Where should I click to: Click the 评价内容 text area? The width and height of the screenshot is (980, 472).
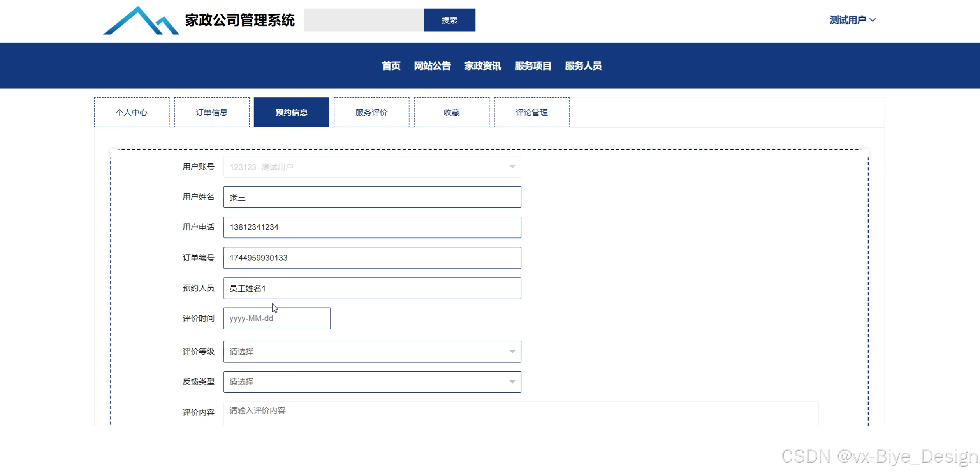click(521, 412)
